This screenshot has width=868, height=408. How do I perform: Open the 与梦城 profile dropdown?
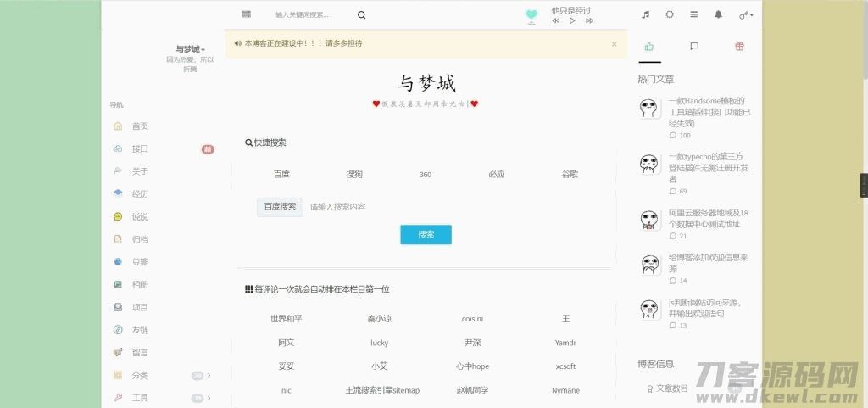(x=190, y=49)
